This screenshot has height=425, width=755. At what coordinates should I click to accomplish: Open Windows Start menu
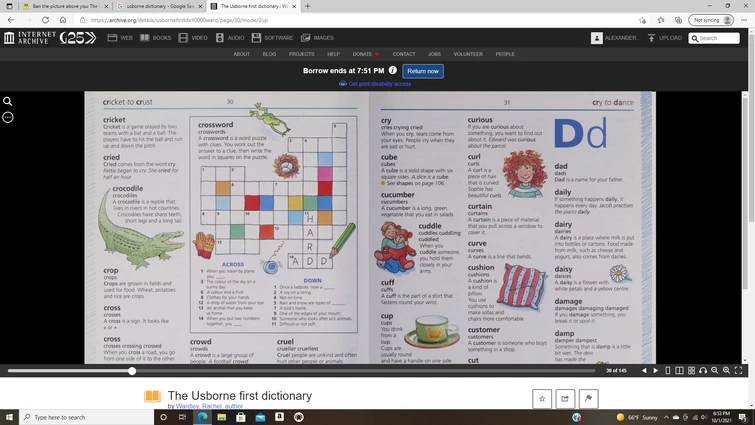point(9,417)
